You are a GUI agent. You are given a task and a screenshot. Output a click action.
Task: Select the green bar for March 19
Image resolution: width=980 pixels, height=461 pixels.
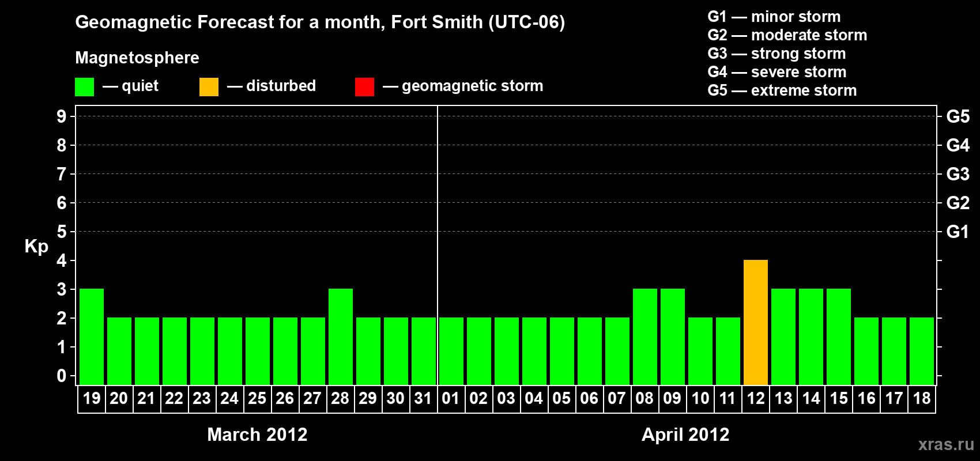pos(92,337)
